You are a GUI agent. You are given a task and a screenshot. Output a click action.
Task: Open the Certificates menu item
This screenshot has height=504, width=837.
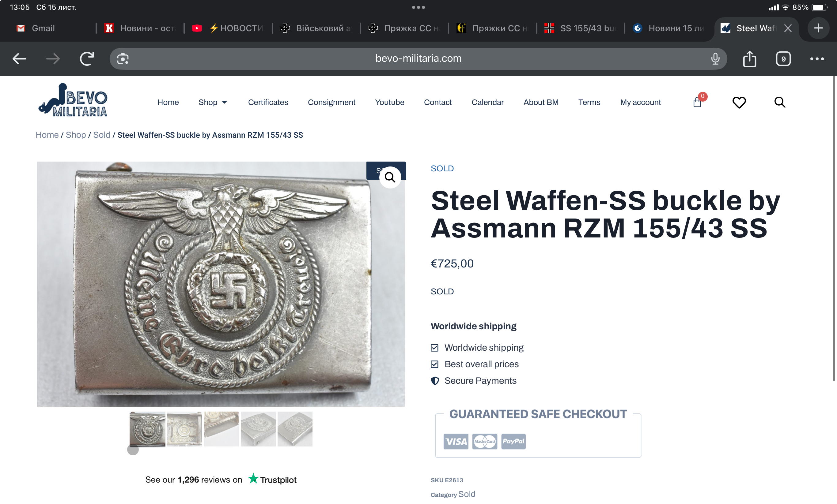pos(268,102)
